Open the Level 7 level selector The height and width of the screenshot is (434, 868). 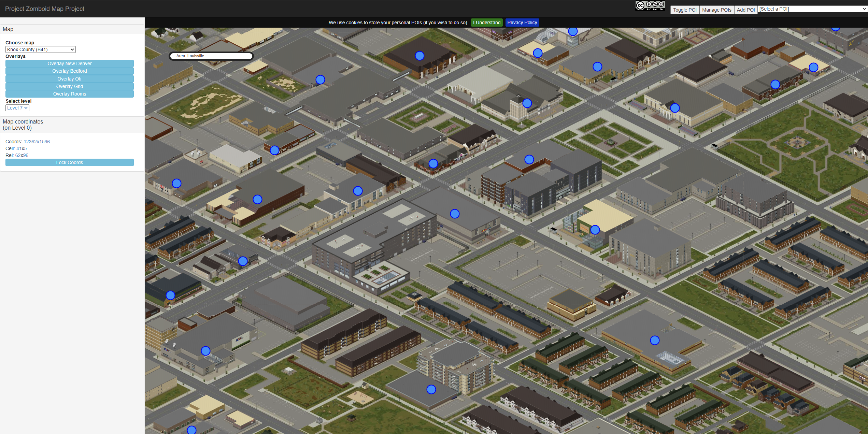point(17,108)
